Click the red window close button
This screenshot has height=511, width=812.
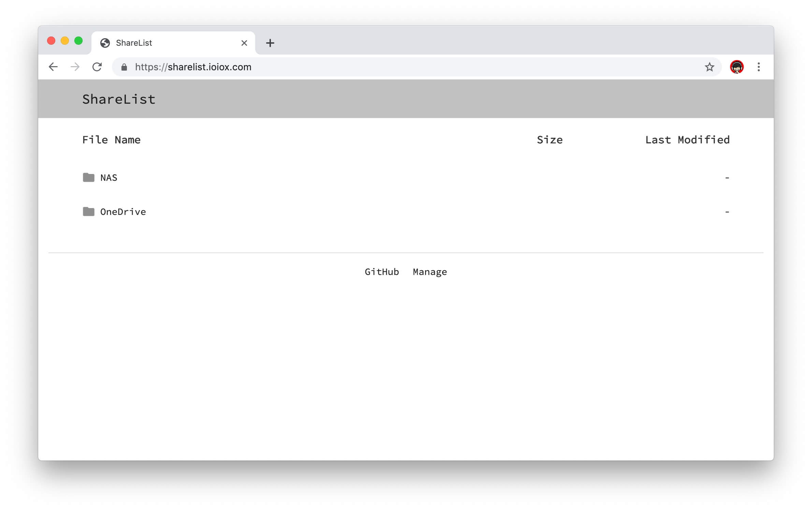click(51, 41)
